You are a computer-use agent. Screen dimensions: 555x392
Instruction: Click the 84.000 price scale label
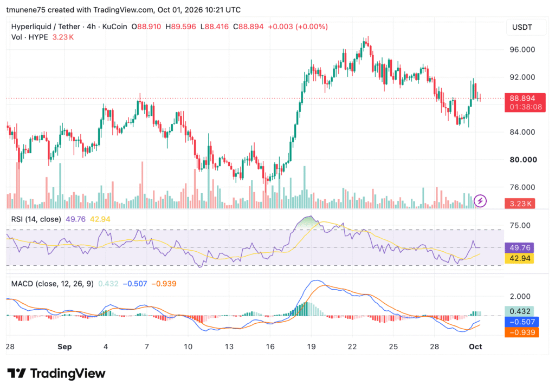[522, 132]
